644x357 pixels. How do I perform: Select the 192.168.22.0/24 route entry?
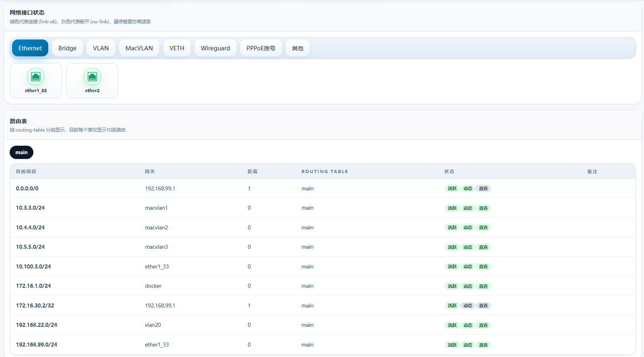click(37, 325)
